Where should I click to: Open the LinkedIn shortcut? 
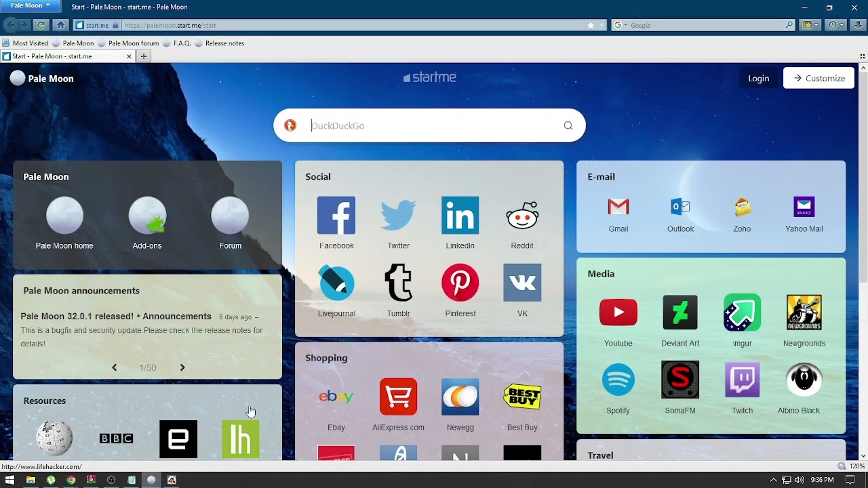pos(460,216)
